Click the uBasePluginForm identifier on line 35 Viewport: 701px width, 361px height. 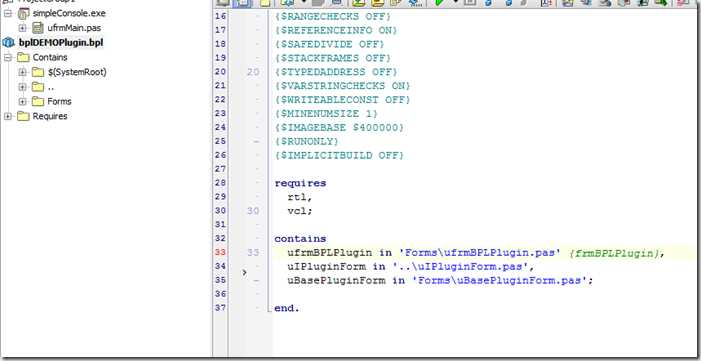[x=336, y=280]
